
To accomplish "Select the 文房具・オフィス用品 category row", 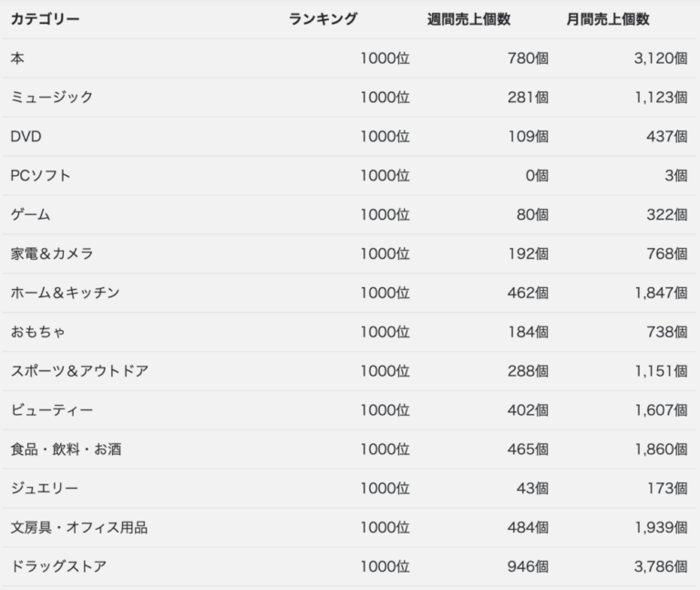I will tap(349, 527).
